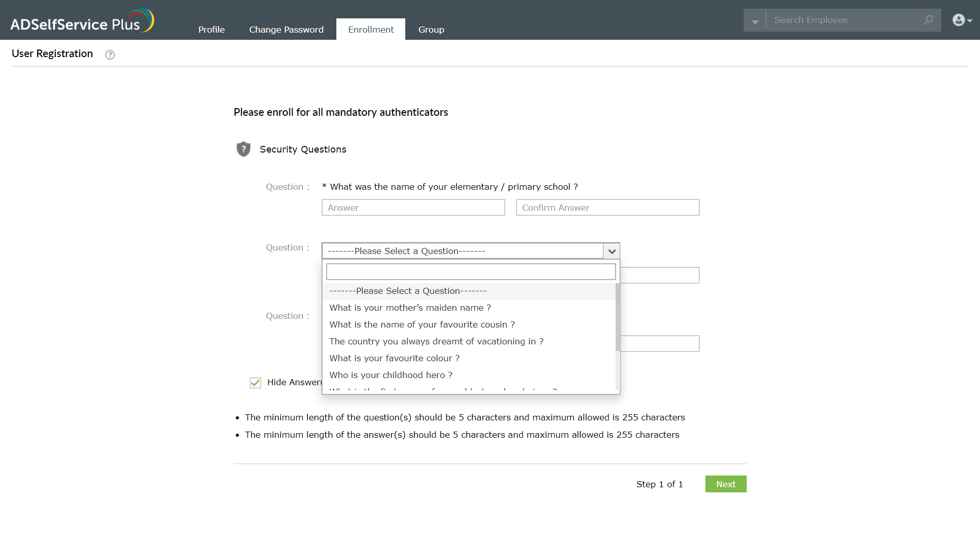980x551 pixels.
Task: Click the Confirm Answer field
Action: (x=607, y=208)
